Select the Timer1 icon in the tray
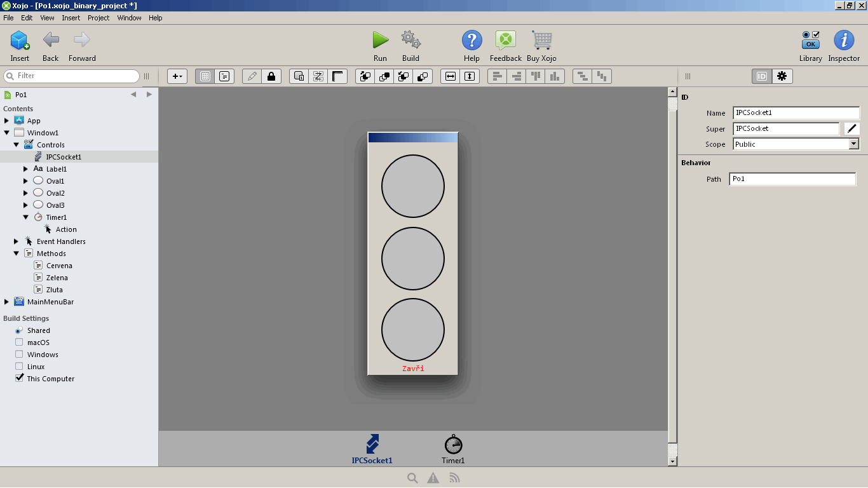The width and height of the screenshot is (868, 488). click(453, 445)
